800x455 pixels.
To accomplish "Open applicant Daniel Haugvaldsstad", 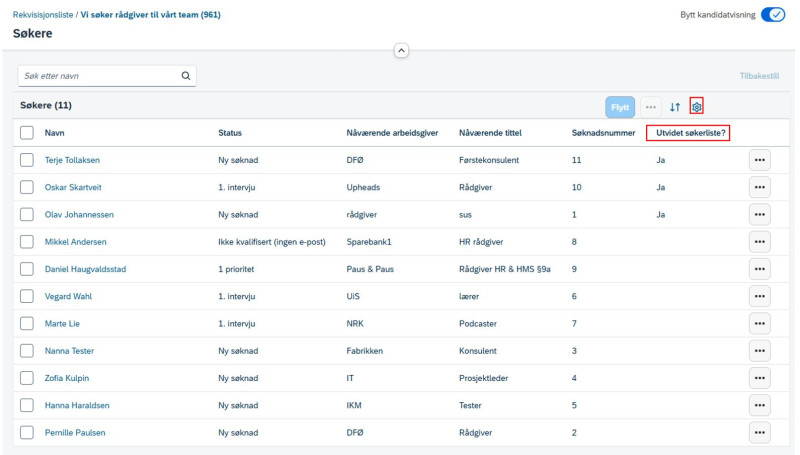I will point(85,269).
